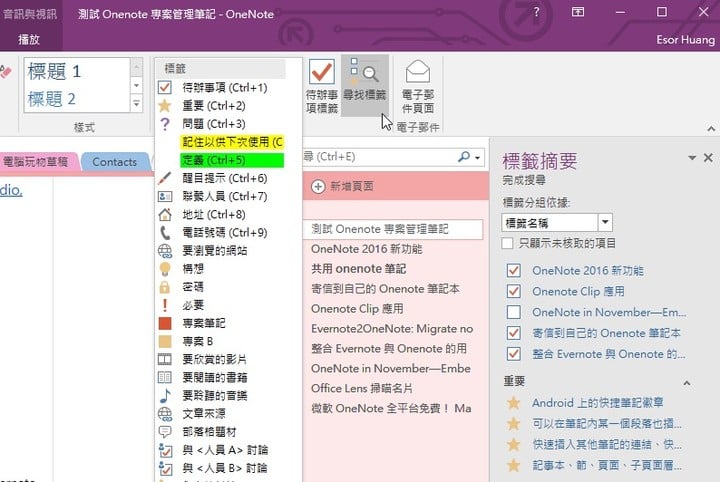720x482 pixels.
Task: Uncheck the OneNote 2016 新功能 checkbox
Action: [x=514, y=270]
